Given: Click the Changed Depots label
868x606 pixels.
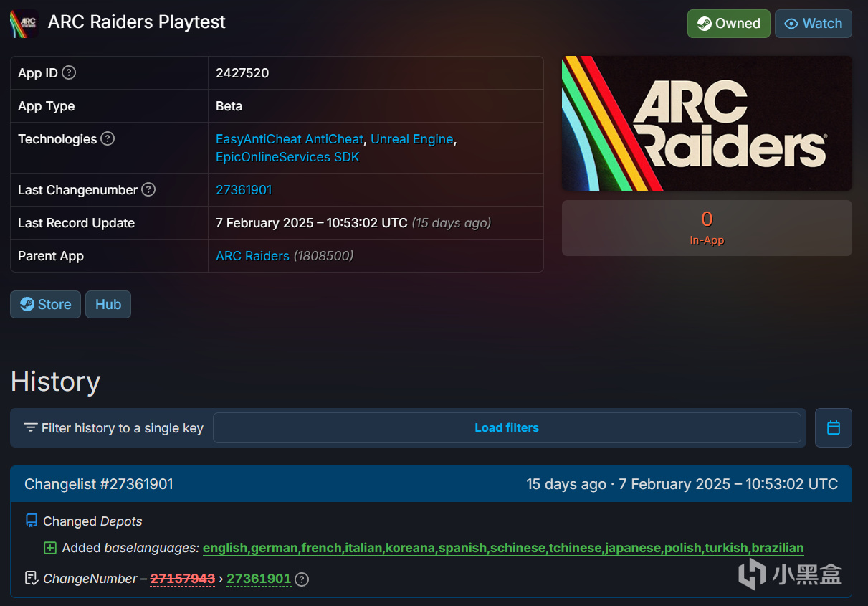Looking at the screenshot, I should click(92, 521).
